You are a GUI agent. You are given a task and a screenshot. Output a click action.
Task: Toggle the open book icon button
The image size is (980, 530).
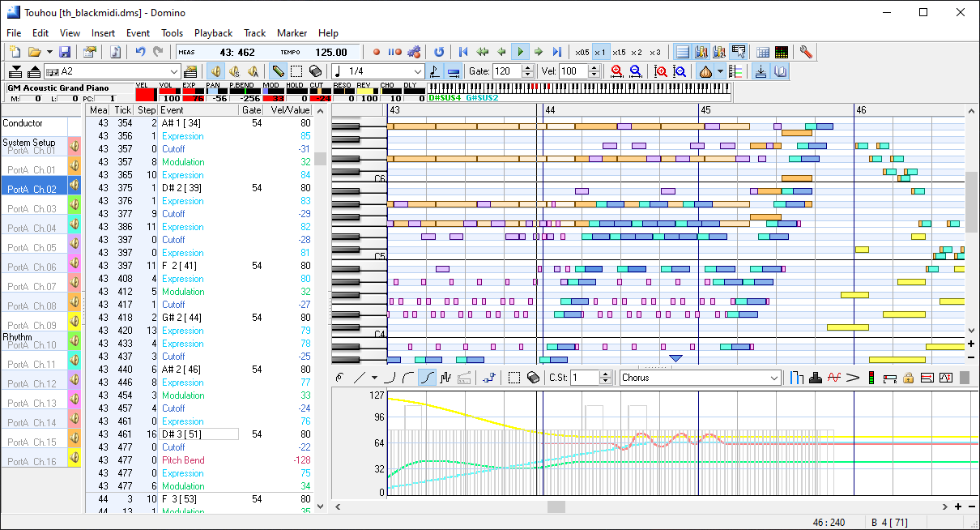tap(779, 71)
